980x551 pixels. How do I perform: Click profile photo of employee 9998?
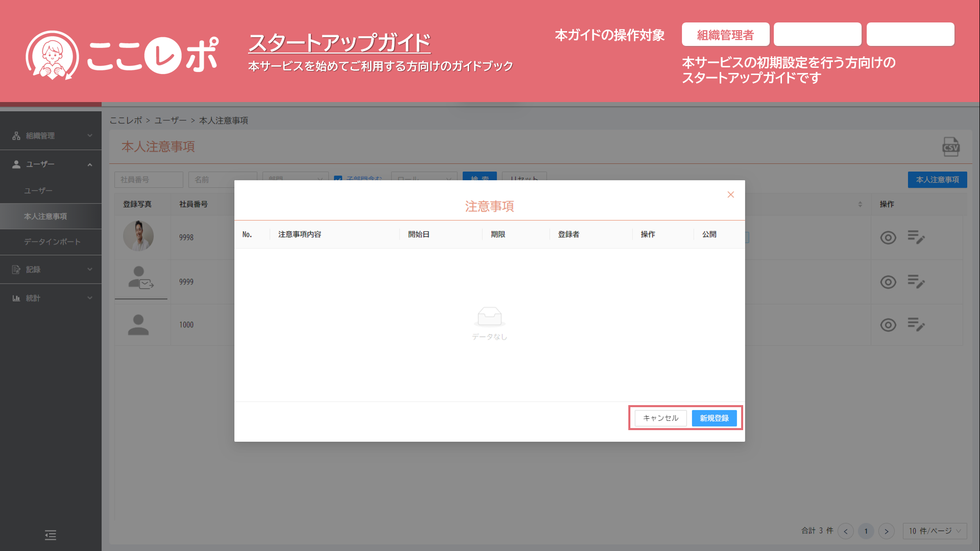[x=138, y=236]
